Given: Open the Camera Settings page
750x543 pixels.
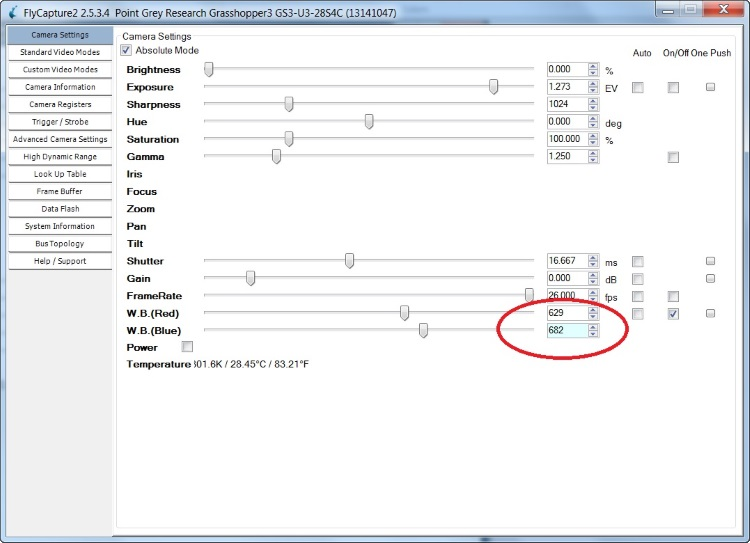Looking at the screenshot, I should coord(60,35).
